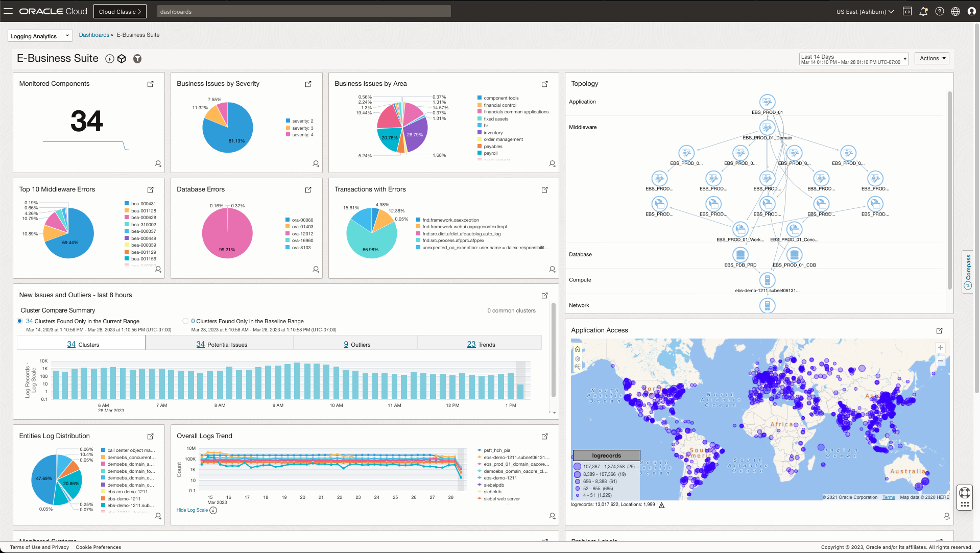The height and width of the screenshot is (553, 980).
Task: Pop out the Application Access map widget
Action: tap(940, 331)
